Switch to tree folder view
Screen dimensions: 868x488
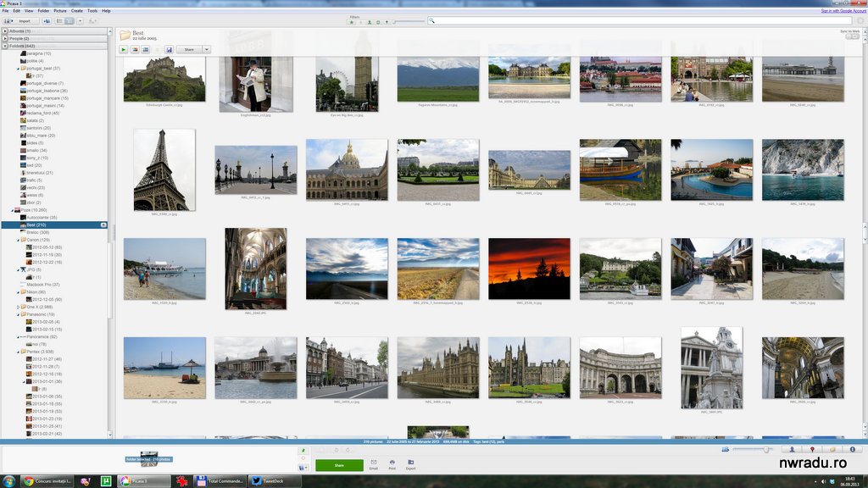pyautogui.click(x=70, y=21)
